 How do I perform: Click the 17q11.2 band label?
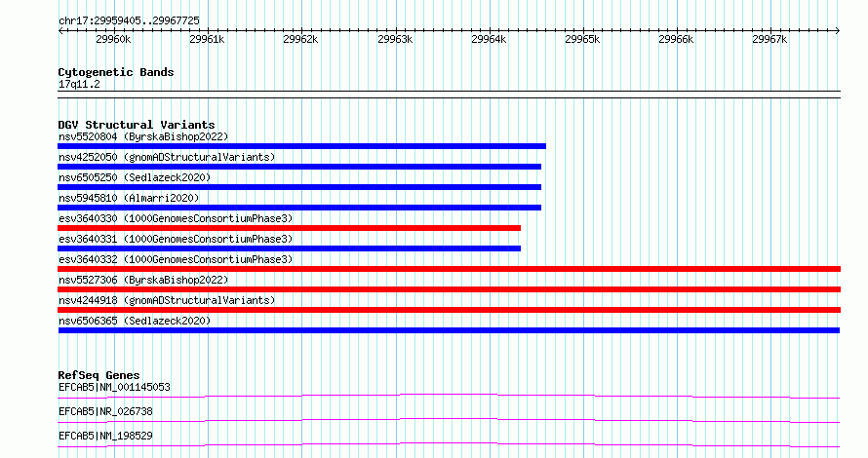coord(79,84)
